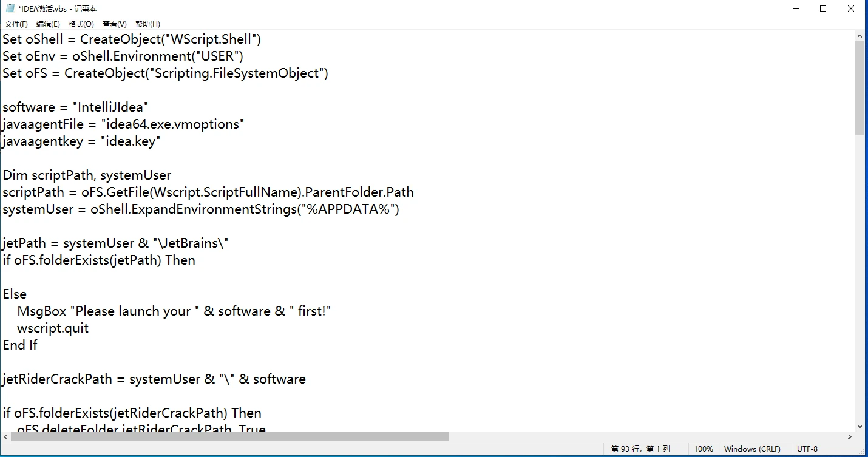Click the vertical scrollbar thumb

(x=860, y=88)
